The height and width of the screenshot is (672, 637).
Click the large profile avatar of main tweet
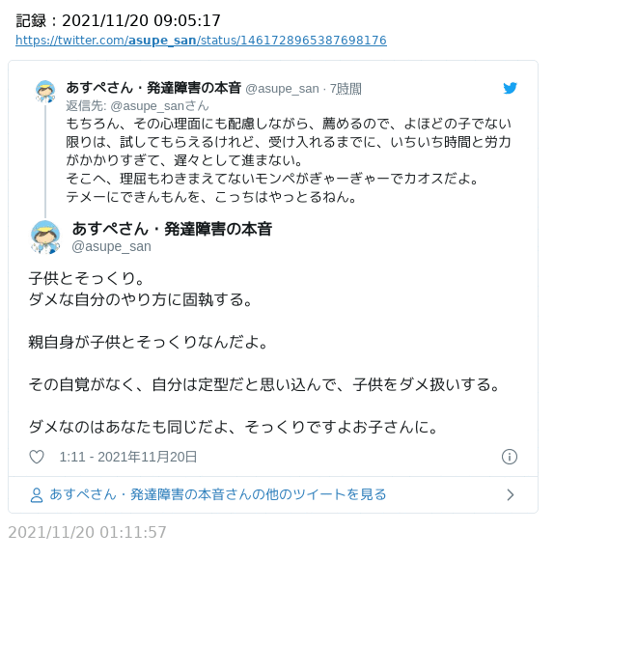pyautogui.click(x=45, y=237)
